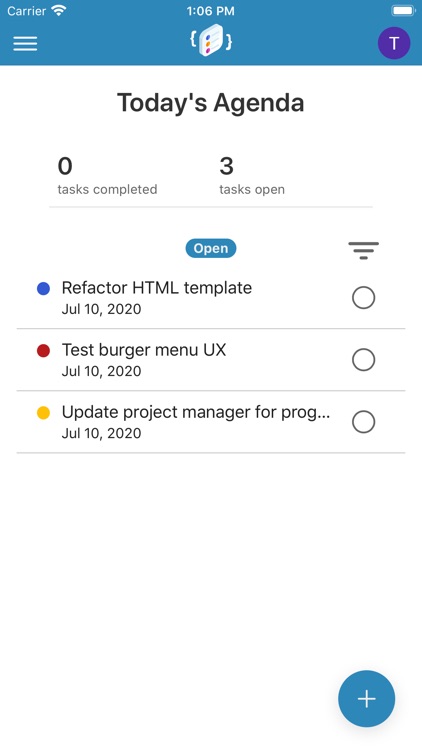The image size is (422, 750).
Task: Mark Test burger menu UX complete
Action: (364, 360)
